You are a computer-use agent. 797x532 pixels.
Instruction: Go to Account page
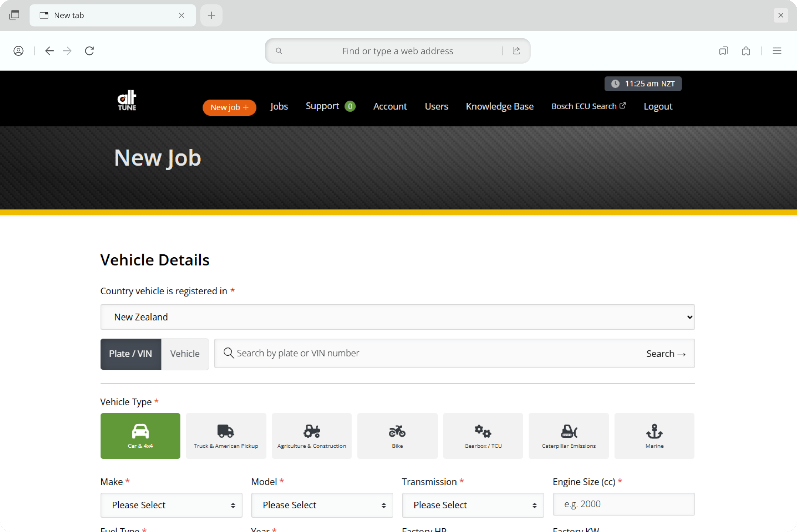pyautogui.click(x=390, y=106)
